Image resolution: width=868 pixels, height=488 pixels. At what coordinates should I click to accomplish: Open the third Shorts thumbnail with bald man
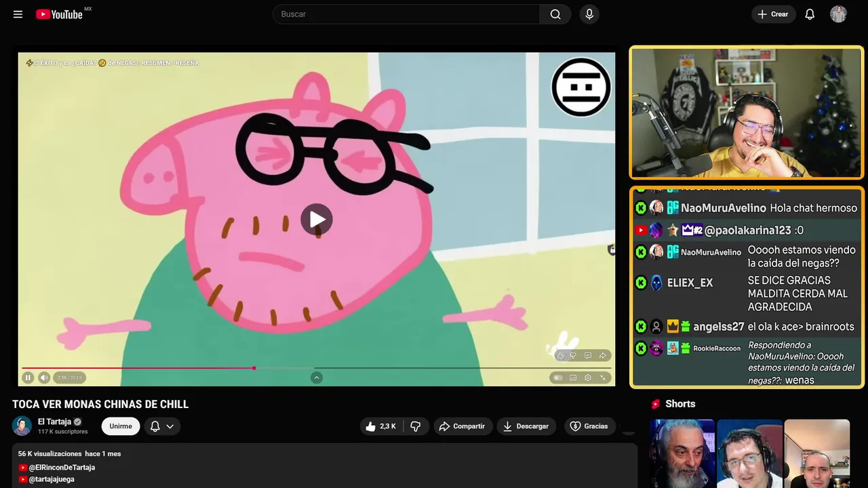point(816,453)
